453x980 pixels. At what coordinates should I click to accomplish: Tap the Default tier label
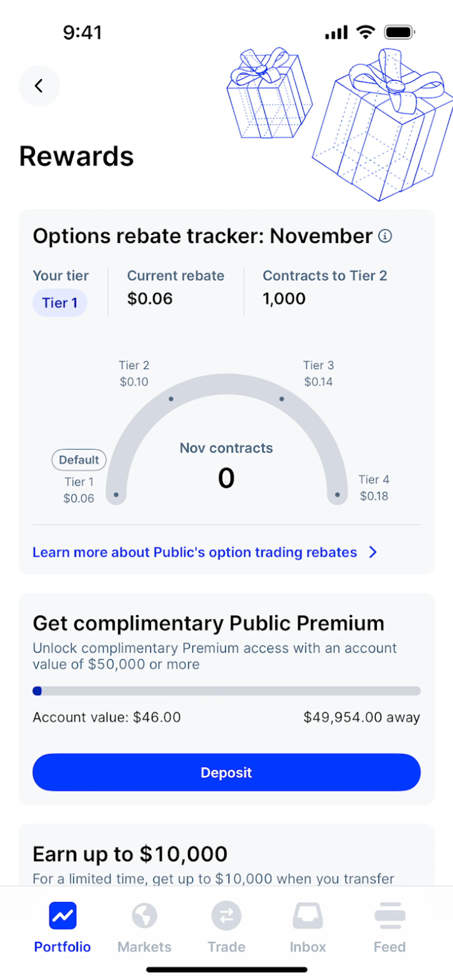click(x=79, y=460)
